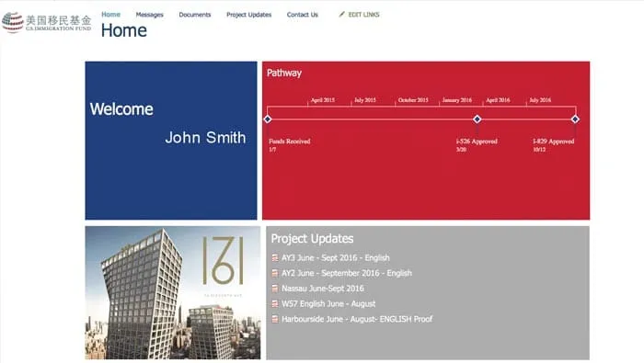
Task: Click the EDIT LINKS text
Action: coord(364,15)
